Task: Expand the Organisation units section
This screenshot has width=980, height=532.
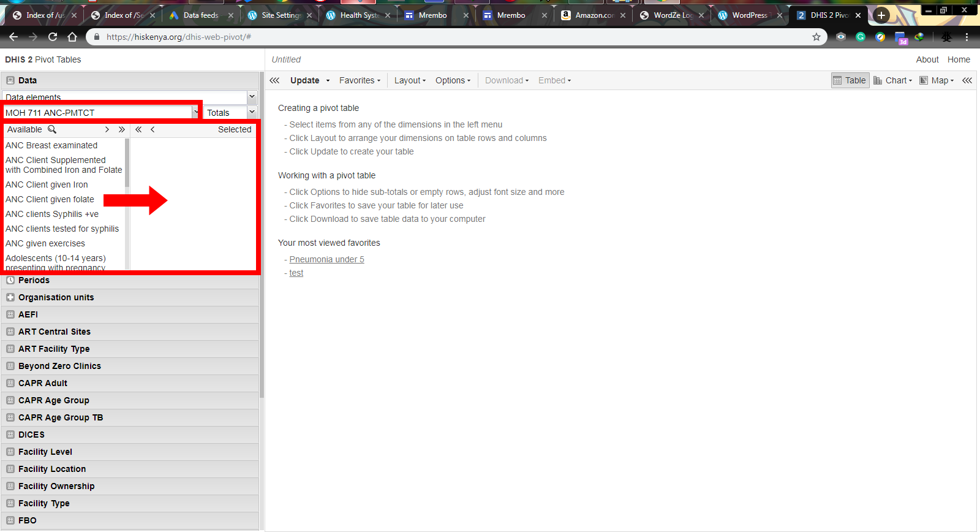Action: 56,297
